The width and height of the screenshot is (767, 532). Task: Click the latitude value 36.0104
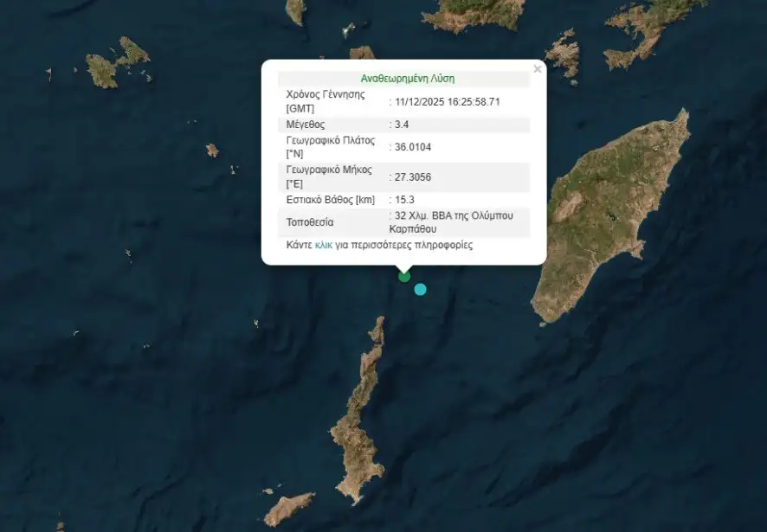pos(412,147)
